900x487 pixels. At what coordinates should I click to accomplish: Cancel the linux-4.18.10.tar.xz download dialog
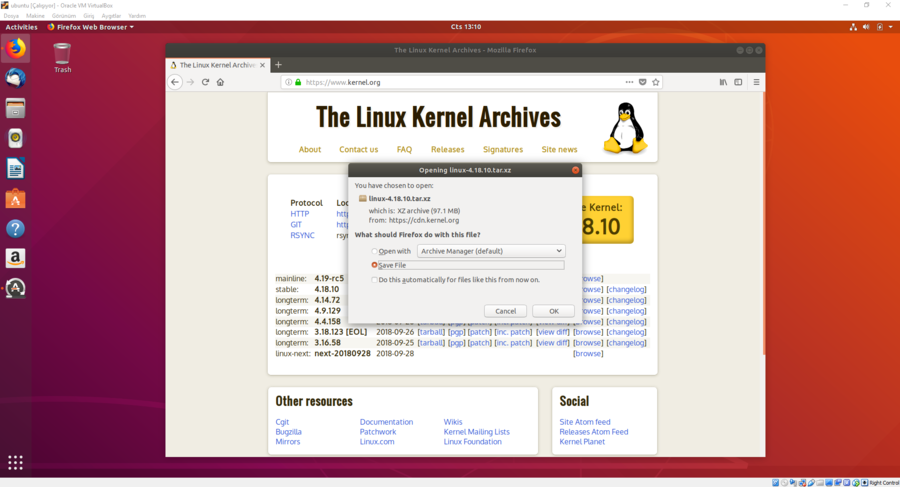tap(505, 311)
